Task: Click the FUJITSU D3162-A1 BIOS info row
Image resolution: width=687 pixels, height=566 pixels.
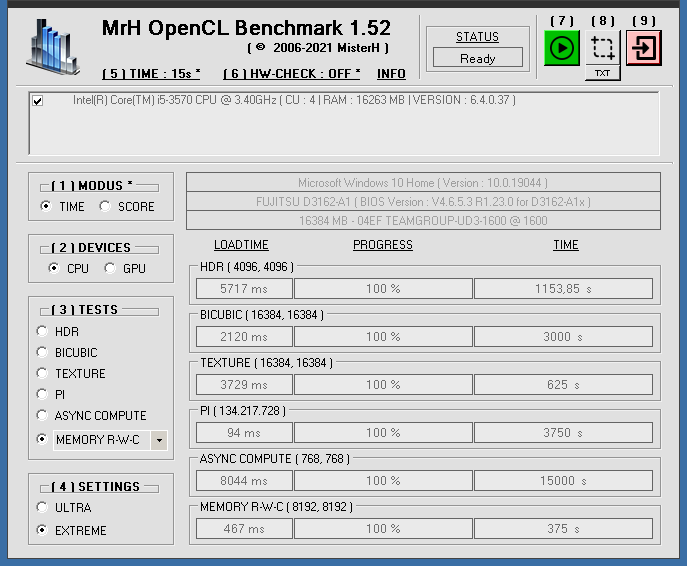Action: 423,202
